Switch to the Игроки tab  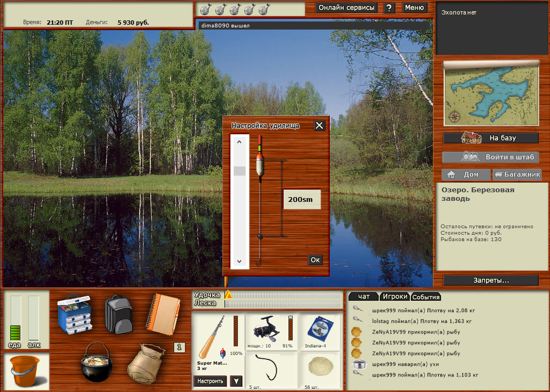tap(394, 296)
